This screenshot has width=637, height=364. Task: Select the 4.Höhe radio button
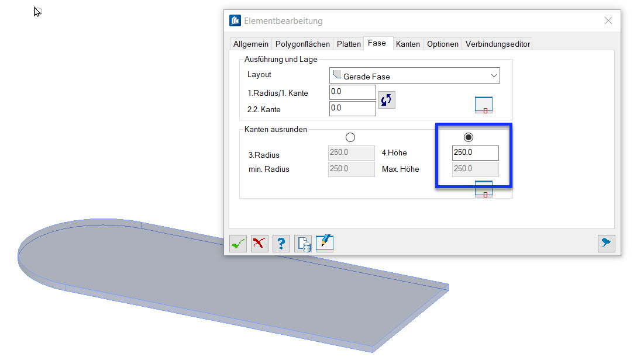pos(469,137)
